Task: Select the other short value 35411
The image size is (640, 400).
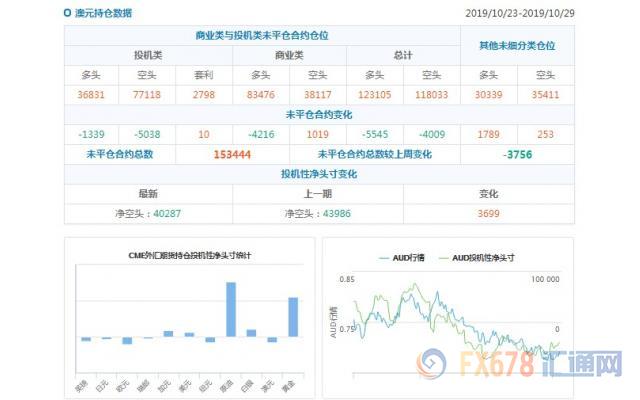Action: click(x=545, y=95)
